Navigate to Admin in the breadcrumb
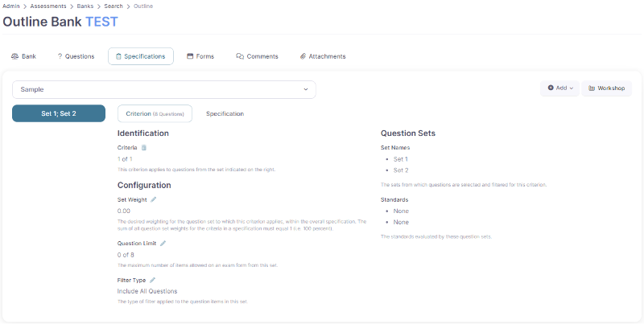 (11, 6)
